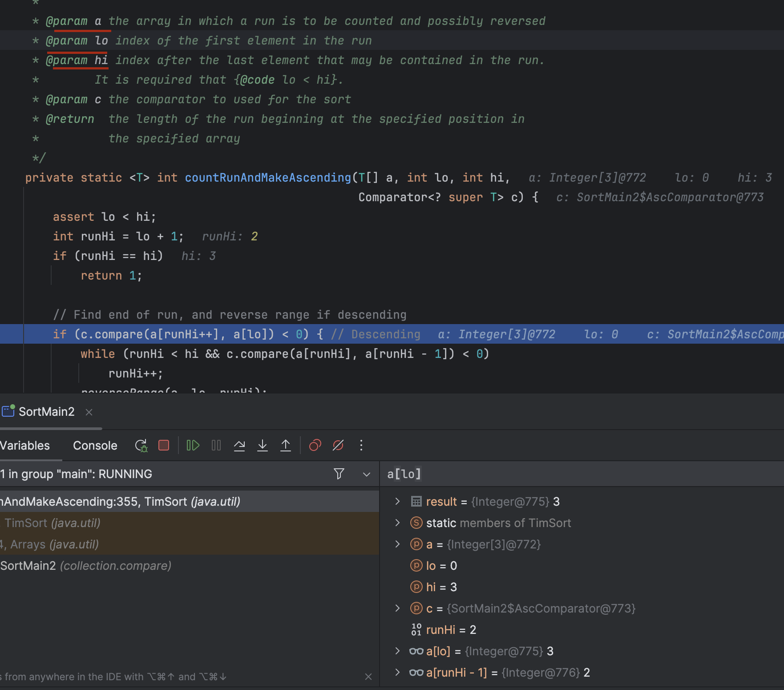The image size is (784, 690).
Task: Expand the c AscComparator variable
Action: [397, 609]
